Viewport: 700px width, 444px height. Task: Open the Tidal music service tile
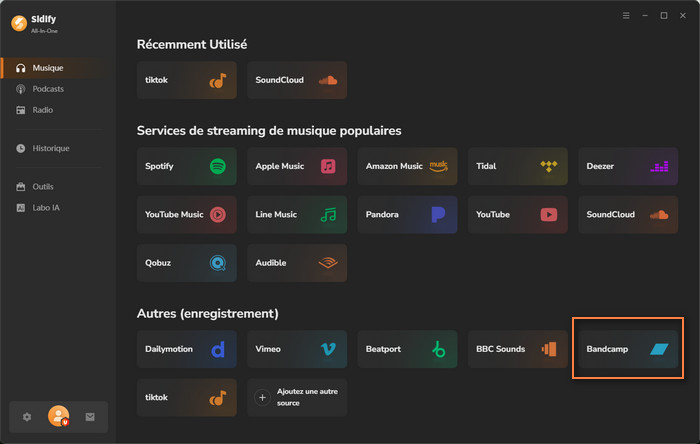[x=518, y=166]
